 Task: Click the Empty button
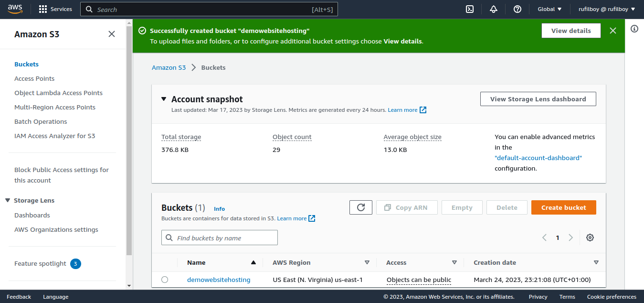(x=462, y=207)
